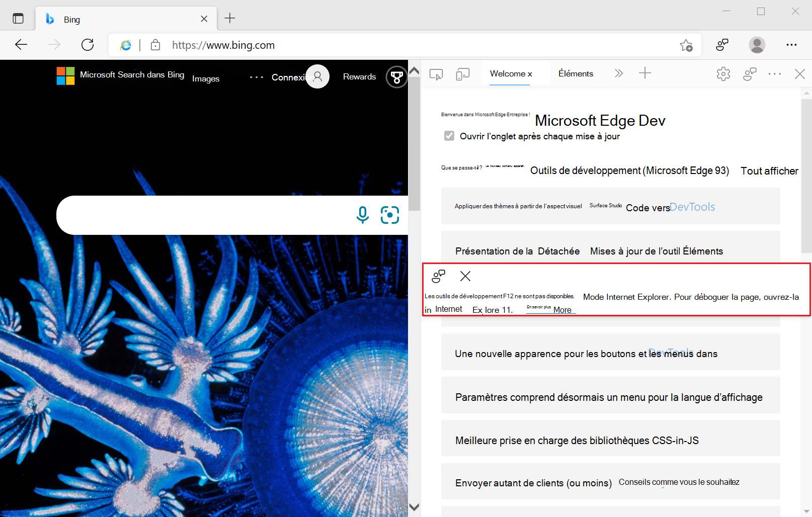This screenshot has height=517, width=812.
Task: Open the Bing more options ellipsis
Action: [x=257, y=77]
